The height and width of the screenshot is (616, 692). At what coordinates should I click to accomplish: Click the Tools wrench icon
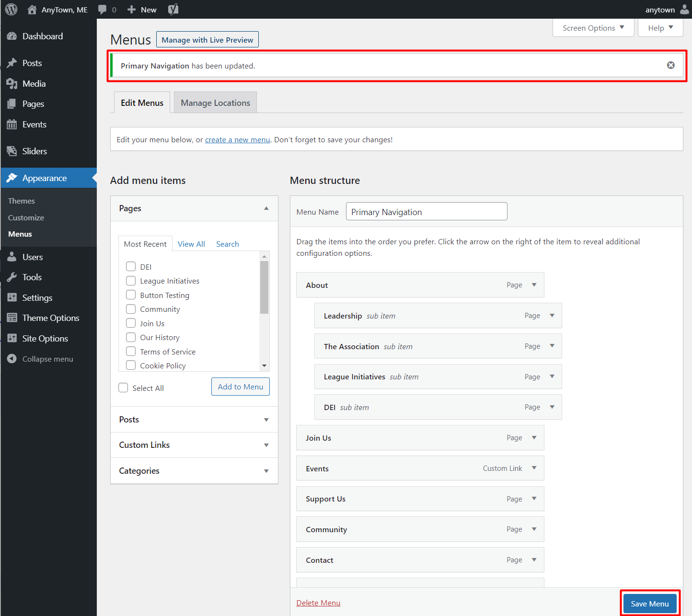12,277
